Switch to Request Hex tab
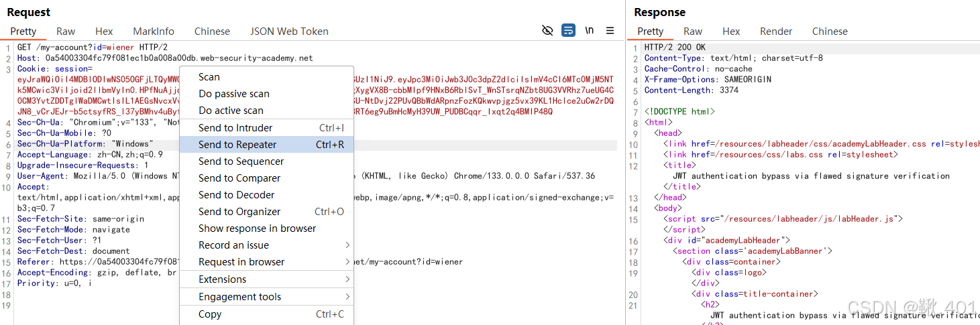Image resolution: width=980 pixels, height=325 pixels. [104, 31]
